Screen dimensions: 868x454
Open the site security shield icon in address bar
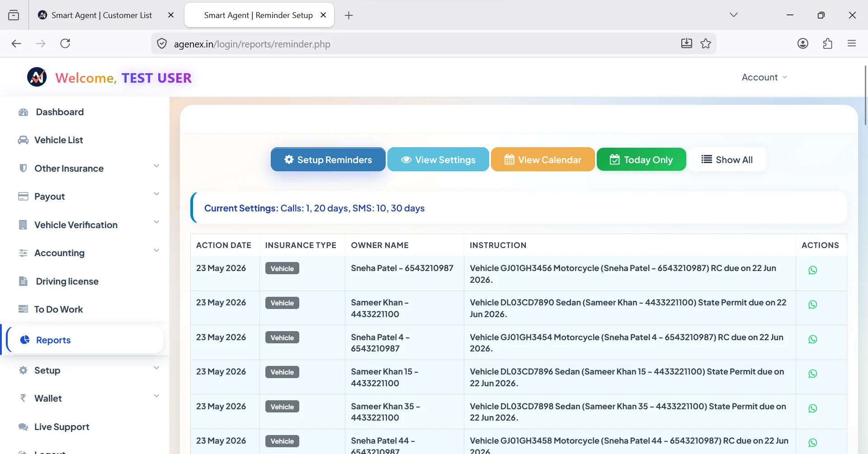pos(162,44)
